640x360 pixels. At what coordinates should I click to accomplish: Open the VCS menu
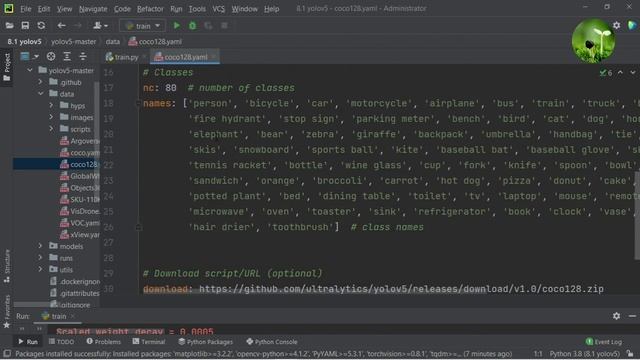(x=218, y=9)
